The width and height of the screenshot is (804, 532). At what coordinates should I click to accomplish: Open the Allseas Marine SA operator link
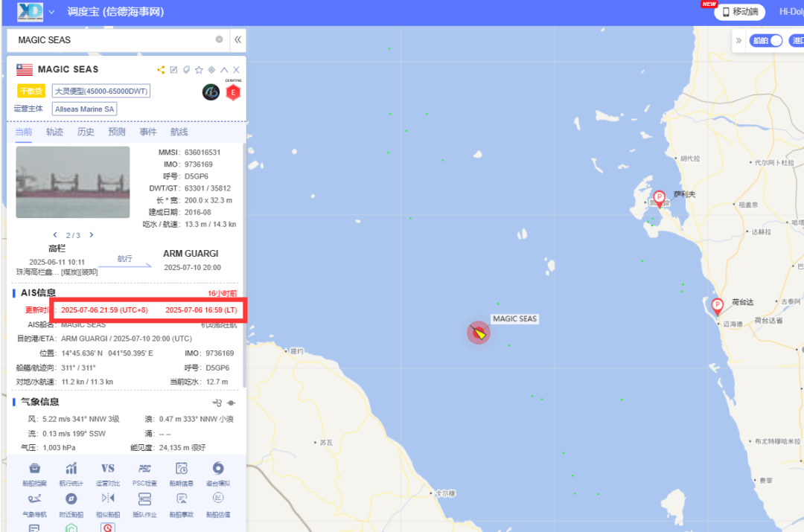pyautogui.click(x=85, y=109)
